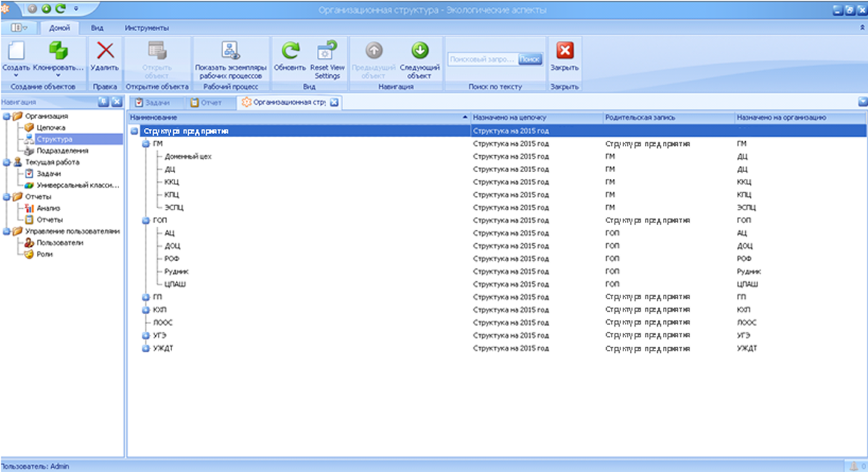
Task: Select the ЦПАШ row name
Action: click(x=175, y=284)
